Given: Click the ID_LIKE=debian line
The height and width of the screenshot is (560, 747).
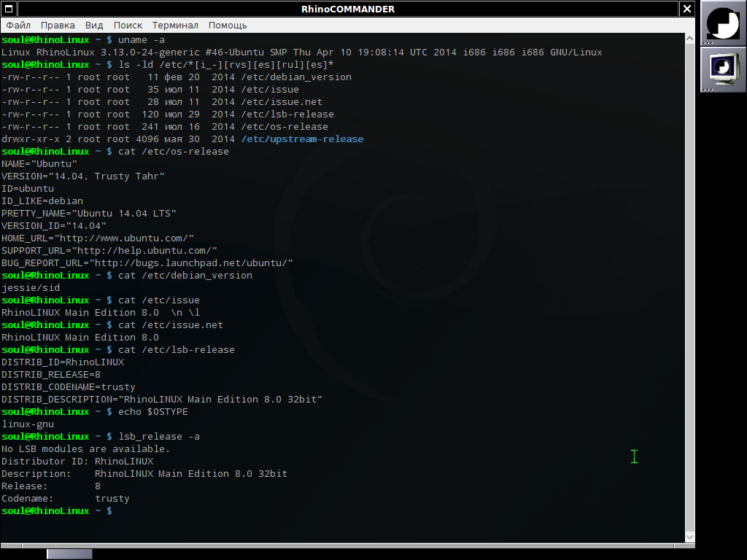Looking at the screenshot, I should [42, 201].
